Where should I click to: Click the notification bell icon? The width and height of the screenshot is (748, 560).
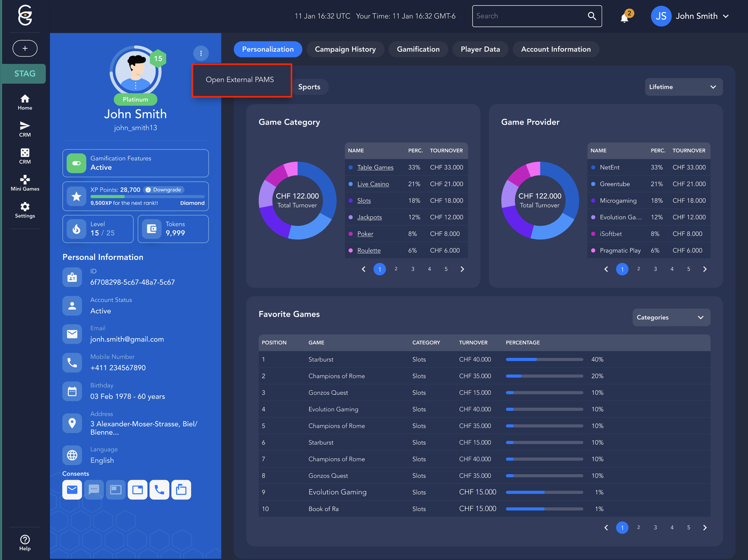coord(624,18)
